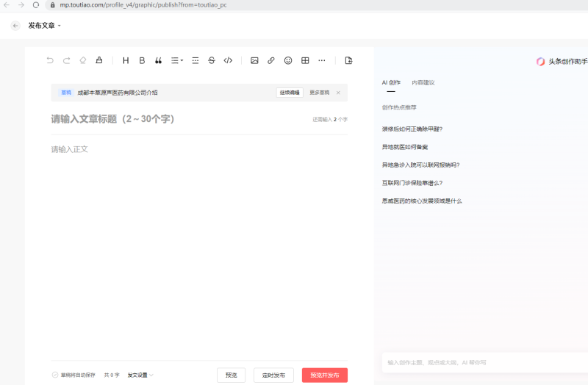The width and height of the screenshot is (588, 385).
Task: Click the article title input field
Action: click(180, 119)
